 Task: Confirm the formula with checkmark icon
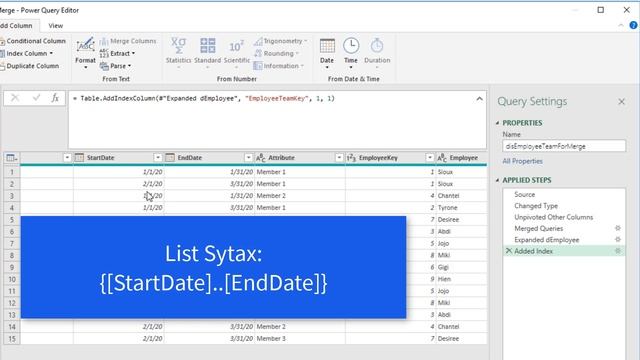pos(36,98)
